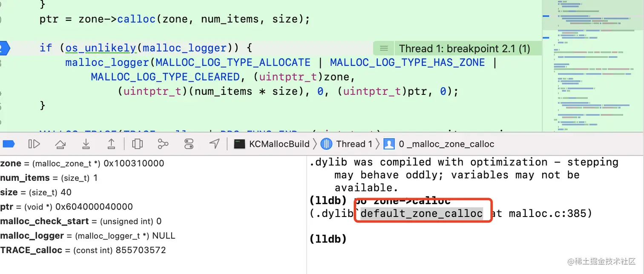Screen dimensions: 644x274
Task: Step out of the current function
Action: (111, 144)
